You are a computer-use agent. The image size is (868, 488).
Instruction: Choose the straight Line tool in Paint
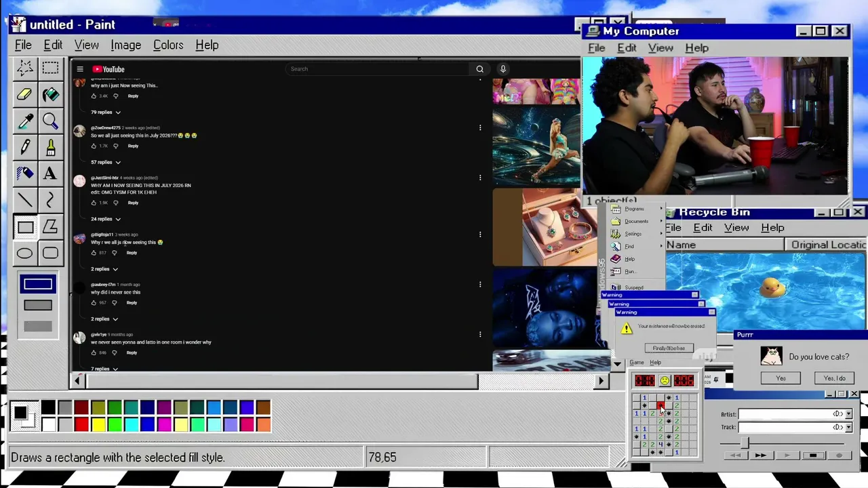point(25,200)
